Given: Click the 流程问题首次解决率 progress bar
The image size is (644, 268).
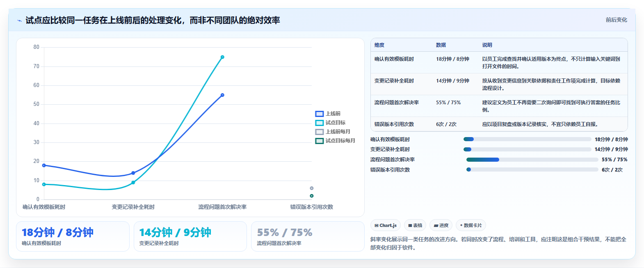Looking at the screenshot, I should click(532, 160).
